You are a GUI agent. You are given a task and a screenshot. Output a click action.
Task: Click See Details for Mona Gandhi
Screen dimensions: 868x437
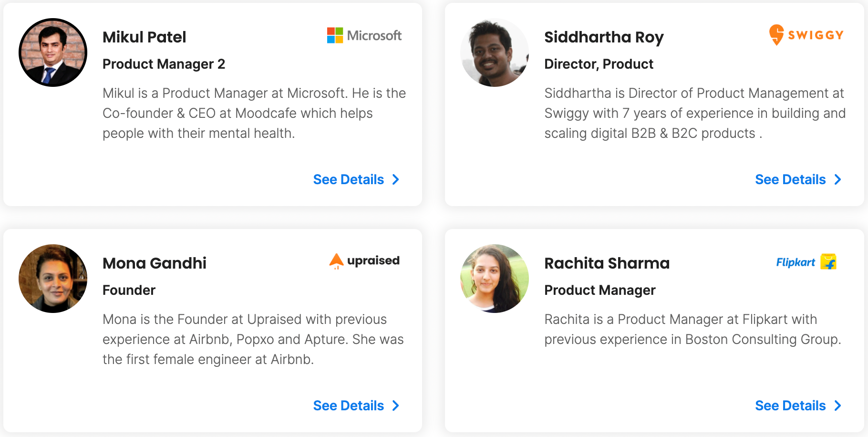(x=349, y=406)
